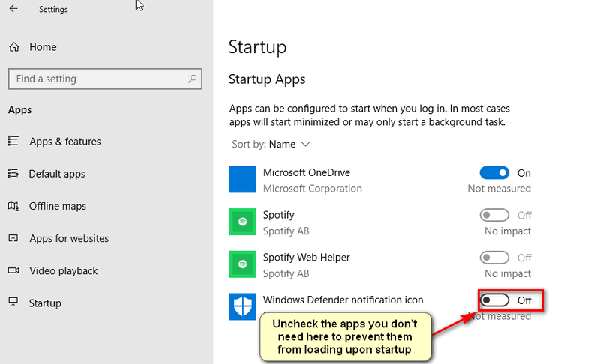Open Apps for websites section
The width and height of the screenshot is (612, 364).
pyautogui.click(x=69, y=238)
